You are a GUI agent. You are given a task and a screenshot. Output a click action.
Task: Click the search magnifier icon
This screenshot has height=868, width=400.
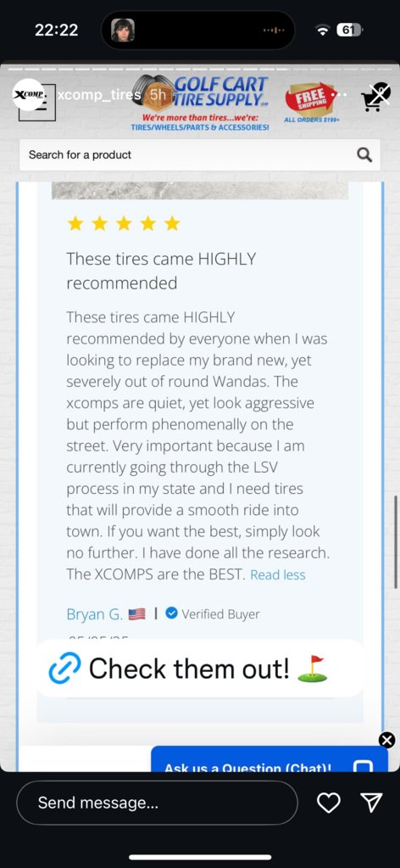click(364, 155)
